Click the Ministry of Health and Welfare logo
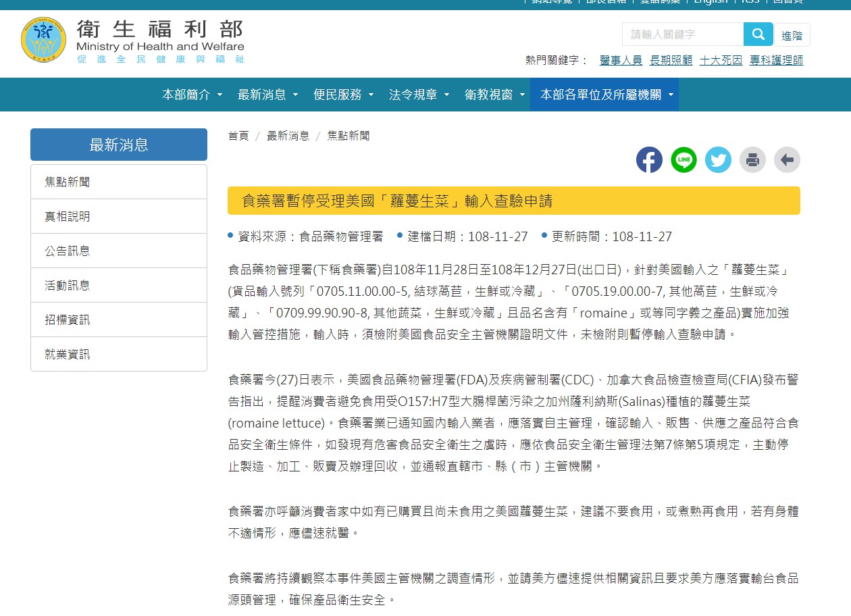851x616 pixels. pos(133,41)
